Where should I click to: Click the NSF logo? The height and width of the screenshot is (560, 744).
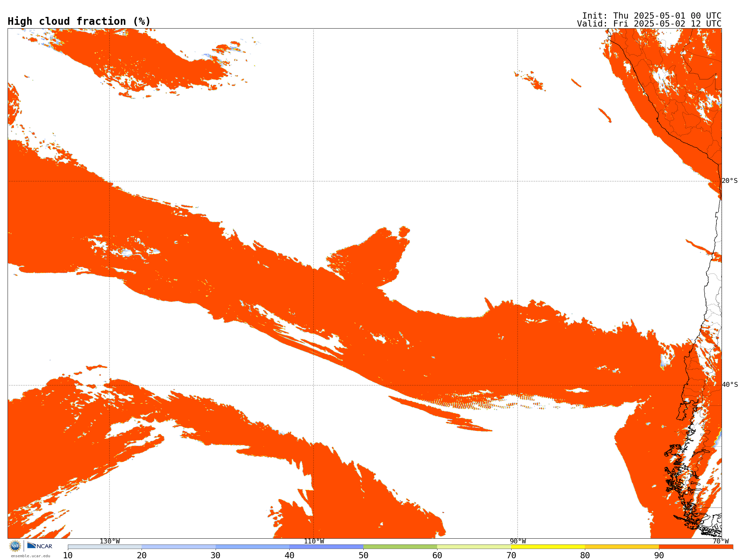point(15,546)
